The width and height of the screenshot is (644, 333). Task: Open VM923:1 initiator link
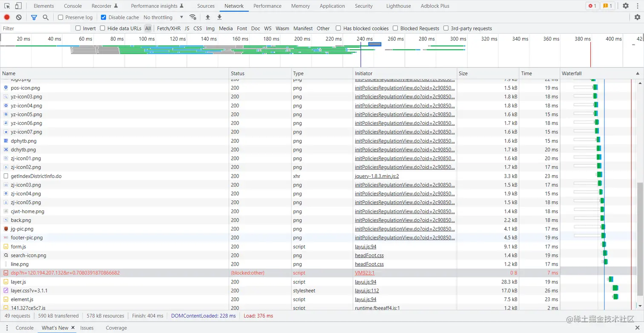(x=365, y=273)
